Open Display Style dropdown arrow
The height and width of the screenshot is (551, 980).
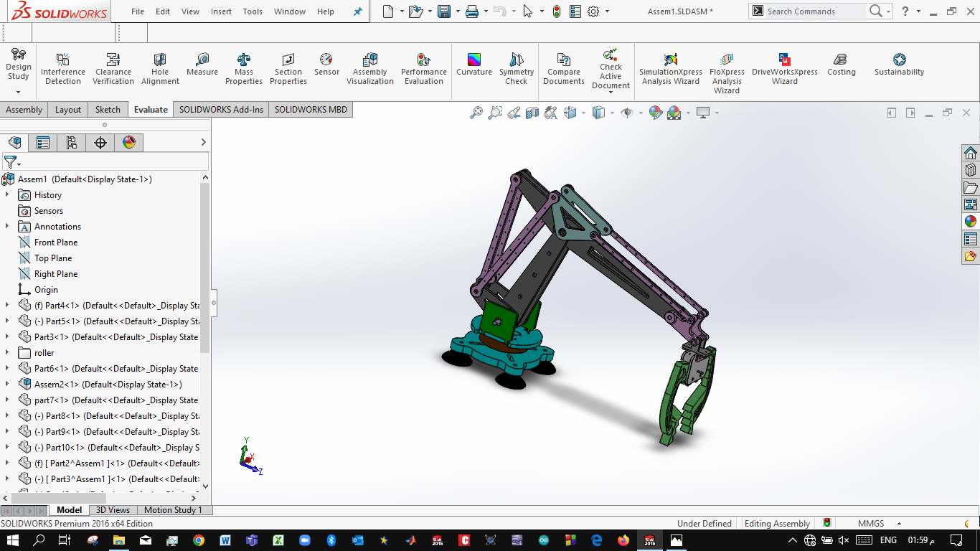point(612,113)
